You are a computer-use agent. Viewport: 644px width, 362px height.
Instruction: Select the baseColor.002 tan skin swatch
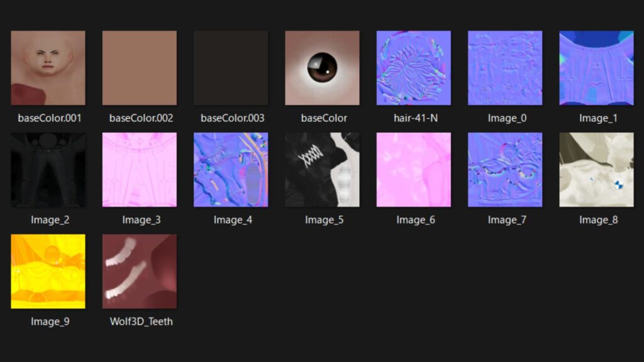coord(140,68)
